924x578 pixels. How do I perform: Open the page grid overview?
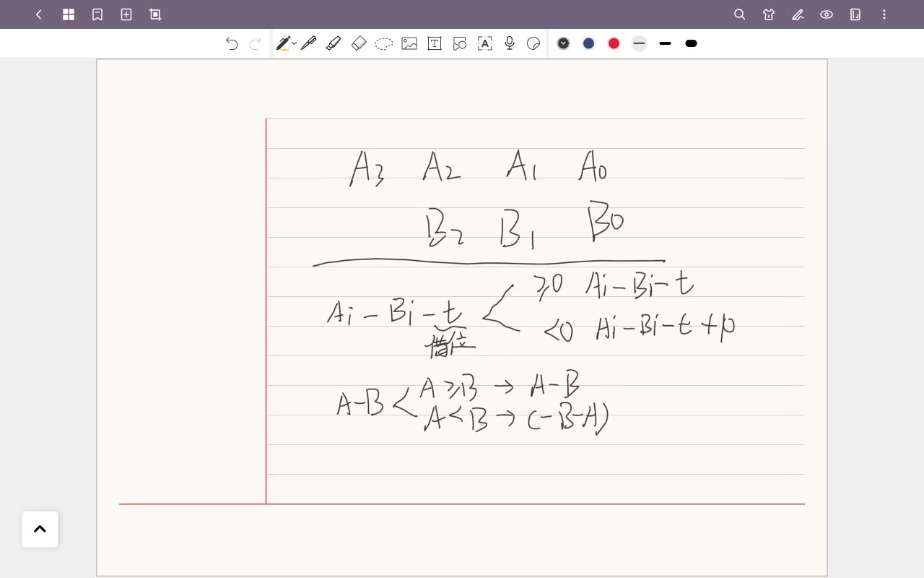69,14
